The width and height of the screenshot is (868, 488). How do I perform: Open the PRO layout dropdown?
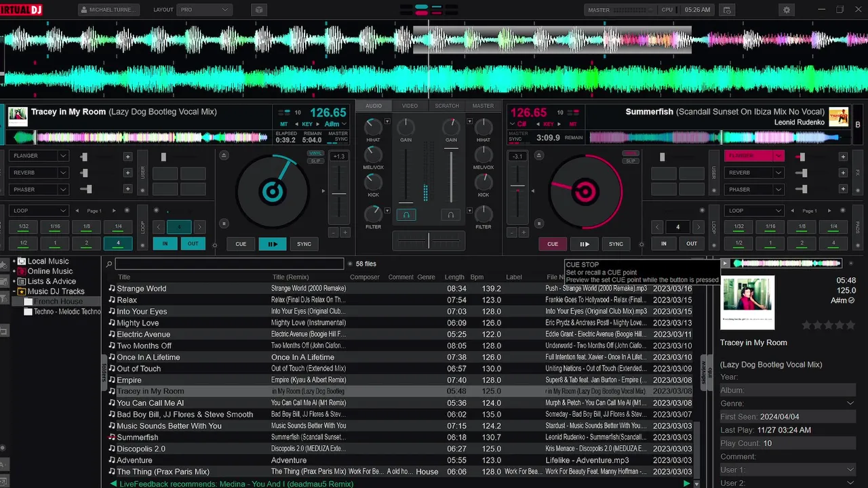point(204,10)
